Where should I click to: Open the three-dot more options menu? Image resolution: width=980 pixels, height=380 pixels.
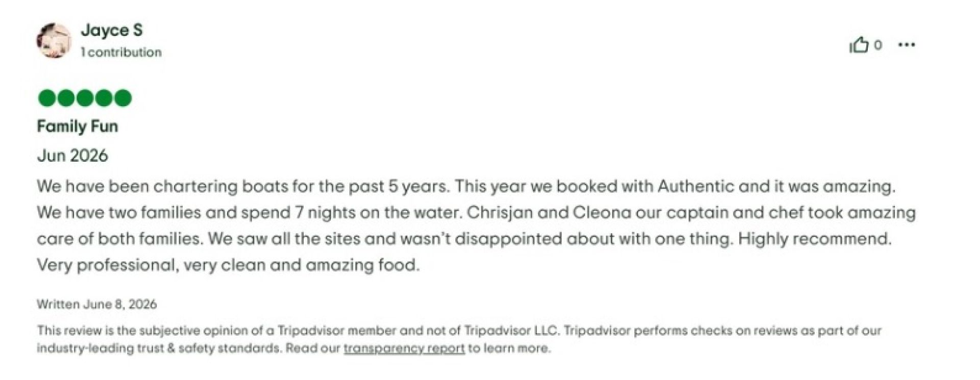pos(906,45)
